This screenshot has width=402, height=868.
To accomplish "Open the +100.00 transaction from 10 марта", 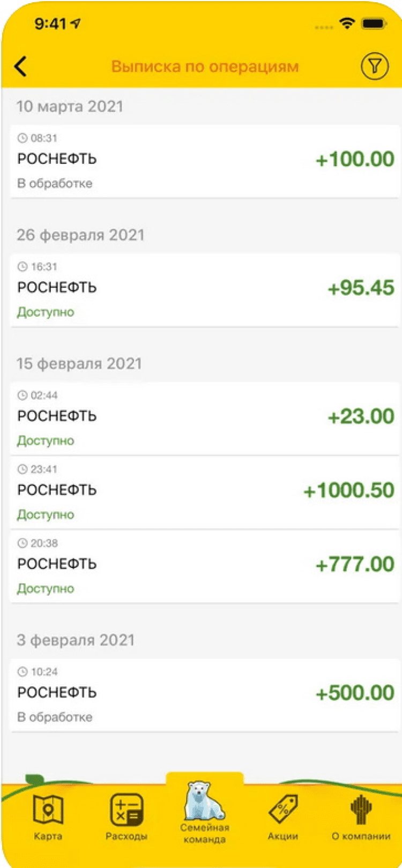I will 204,161.
